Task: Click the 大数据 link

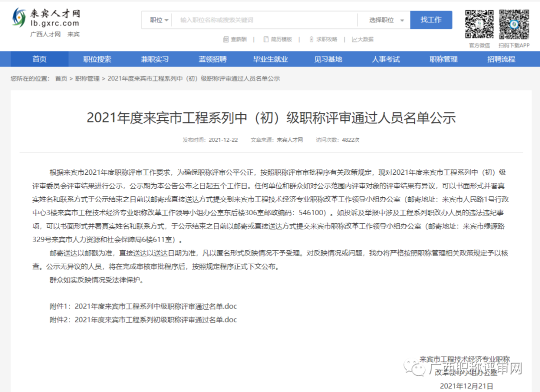Action: (x=365, y=39)
